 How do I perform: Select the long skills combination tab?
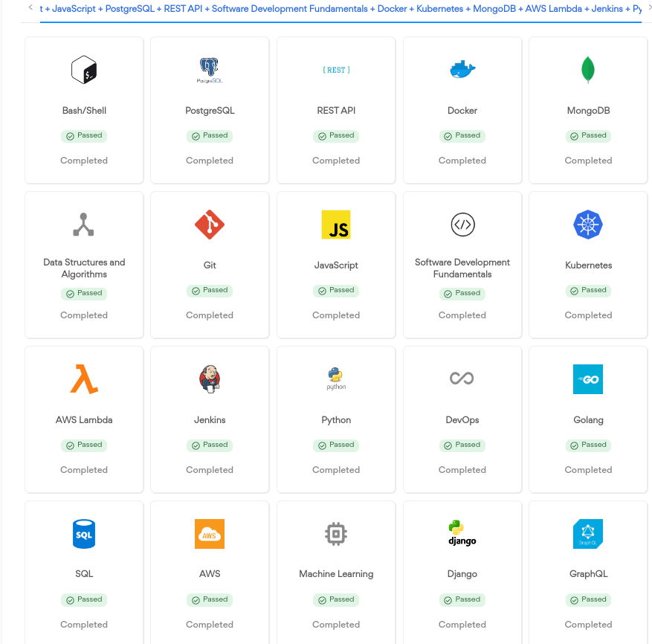[x=340, y=9]
